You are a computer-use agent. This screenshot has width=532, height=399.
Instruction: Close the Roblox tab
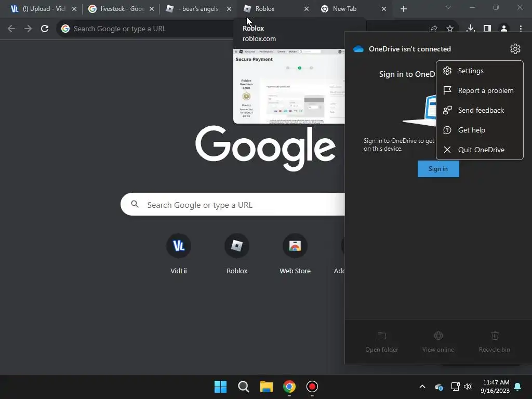tap(307, 9)
